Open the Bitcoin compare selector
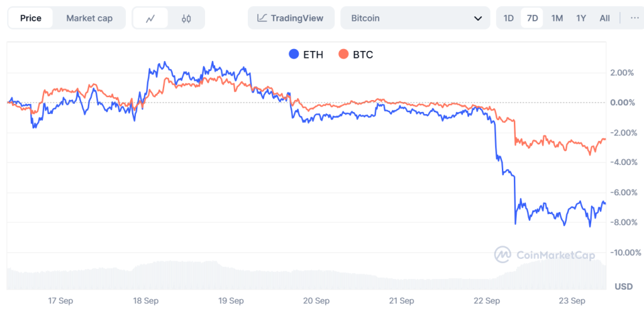 (x=415, y=18)
